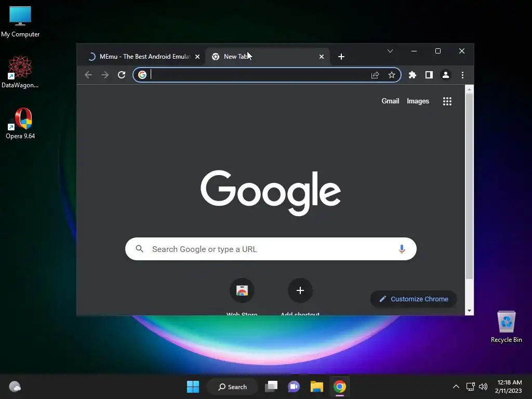Click the taskbar Search box

click(x=232, y=387)
